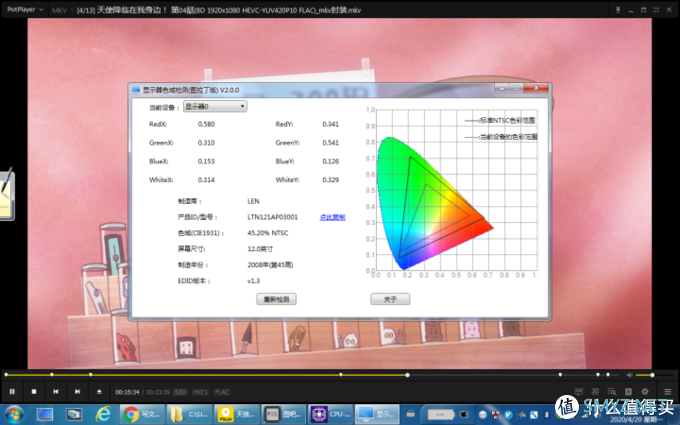Open the window switcher taskbar icon
680x425 pixels.
74,414
